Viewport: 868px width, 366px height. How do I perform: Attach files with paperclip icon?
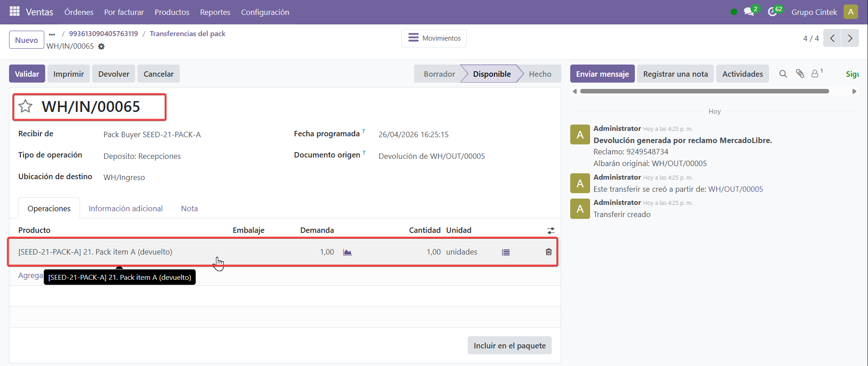coord(800,74)
